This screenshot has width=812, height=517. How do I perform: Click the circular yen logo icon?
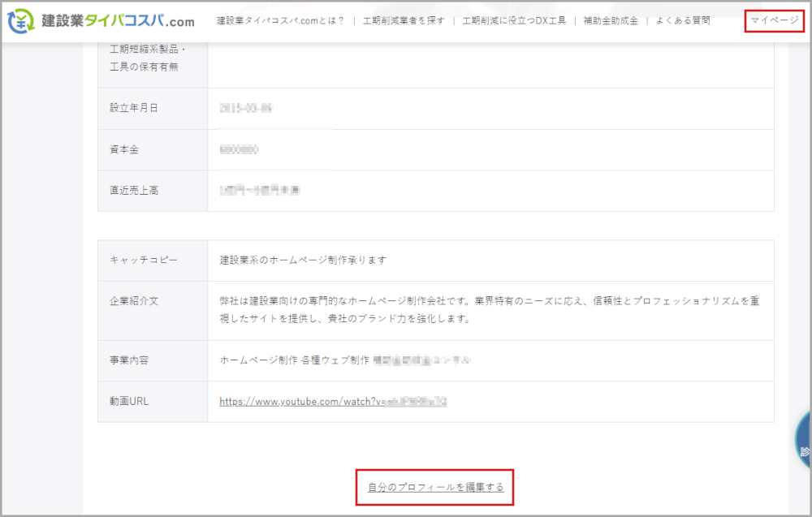(22, 21)
